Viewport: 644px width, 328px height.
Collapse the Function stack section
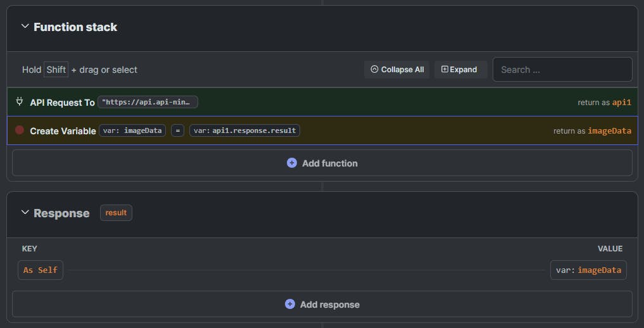pyautogui.click(x=25, y=27)
